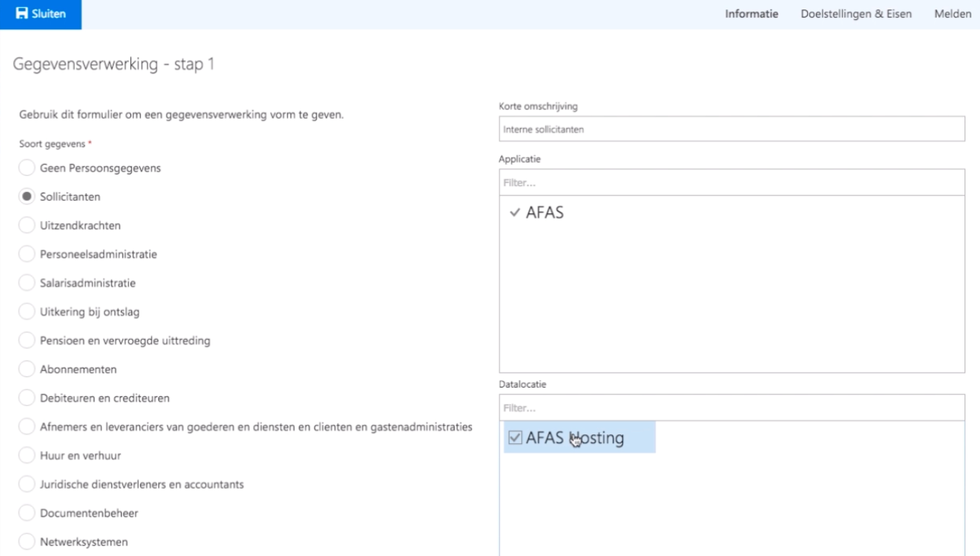This screenshot has height=556, width=980.
Task: Select Uitkering bij ontslag radio button
Action: [x=27, y=312]
